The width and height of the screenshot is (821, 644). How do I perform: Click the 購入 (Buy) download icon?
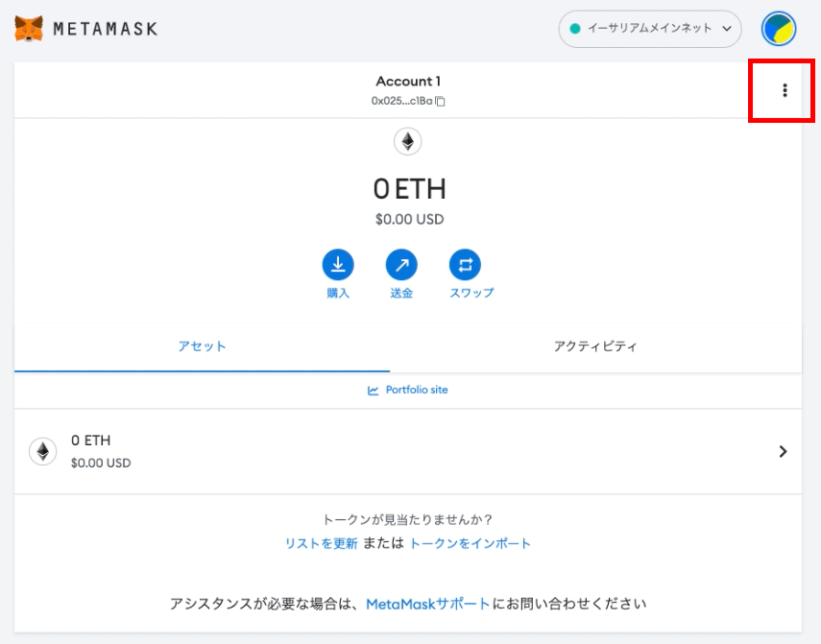(338, 265)
